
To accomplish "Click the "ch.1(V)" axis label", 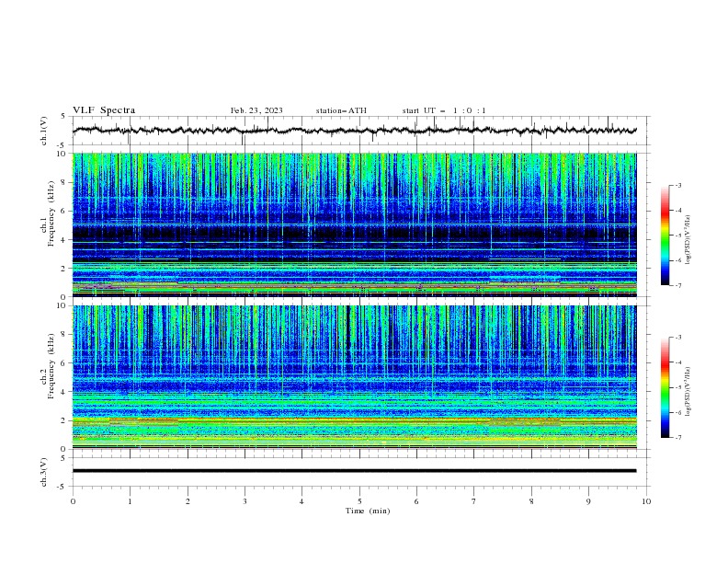I will click(44, 131).
